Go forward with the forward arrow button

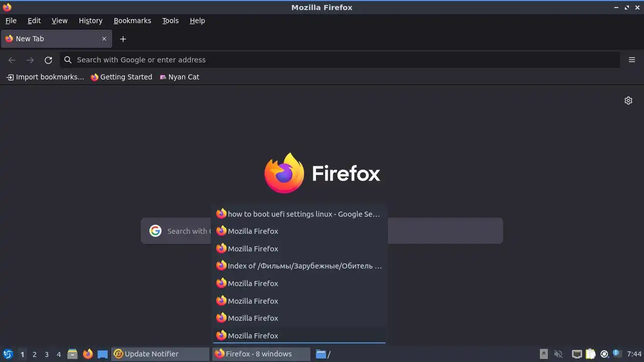tap(30, 60)
